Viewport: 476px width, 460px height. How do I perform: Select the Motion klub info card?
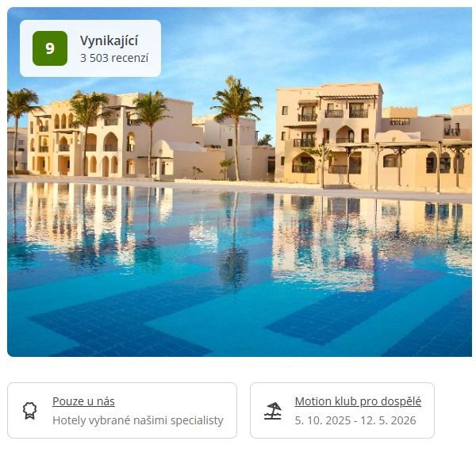tap(342, 410)
